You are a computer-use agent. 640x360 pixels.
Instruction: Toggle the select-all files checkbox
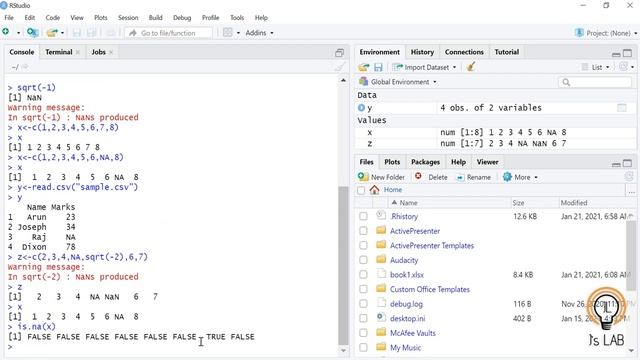[361, 190]
